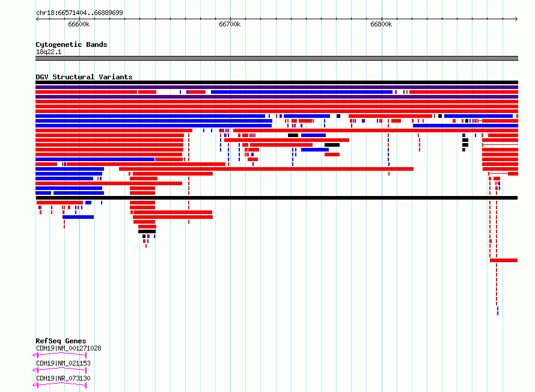Select the topmost black variant bar under DGV title
The height and width of the screenshot is (392, 535).
277,82
